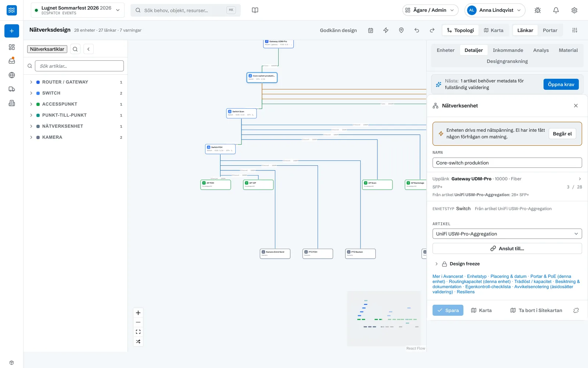588x368 pixels.
Task: Zoom in on the topology canvas
Action: (138, 313)
